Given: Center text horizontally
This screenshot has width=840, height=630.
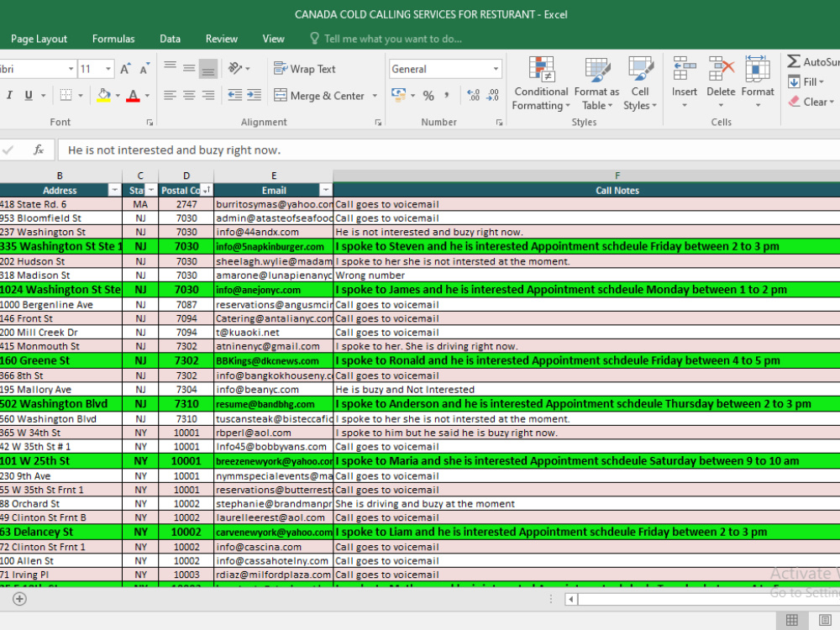Looking at the screenshot, I should pos(189,96).
